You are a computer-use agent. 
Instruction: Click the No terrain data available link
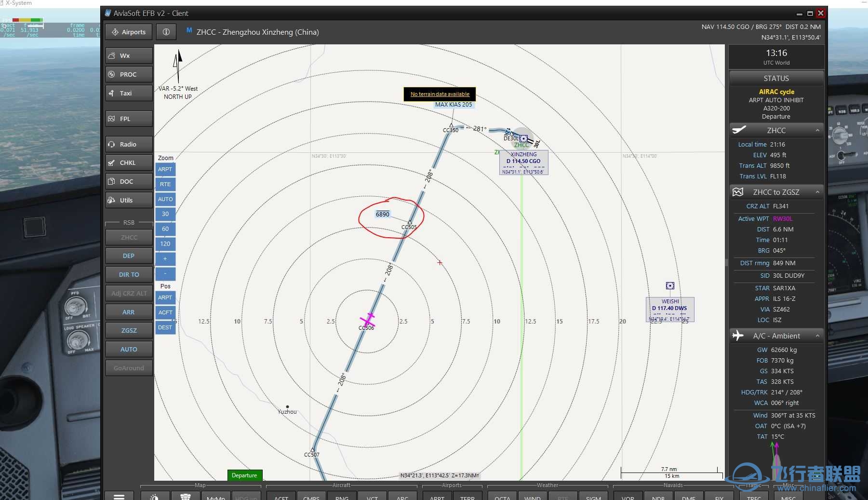click(x=440, y=94)
